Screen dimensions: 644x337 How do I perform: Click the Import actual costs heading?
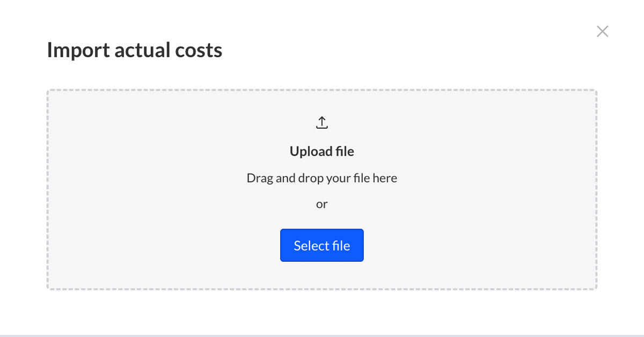click(x=135, y=49)
